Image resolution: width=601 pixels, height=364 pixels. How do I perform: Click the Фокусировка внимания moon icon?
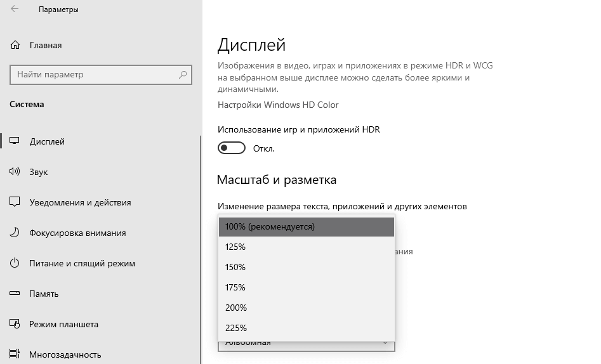tap(15, 232)
